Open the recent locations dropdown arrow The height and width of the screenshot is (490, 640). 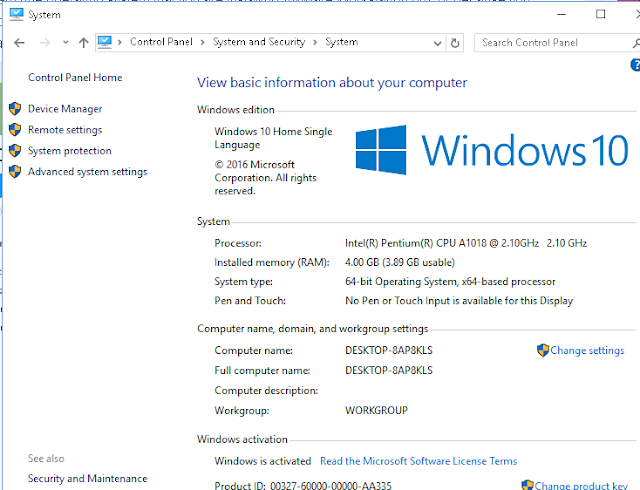click(x=66, y=42)
